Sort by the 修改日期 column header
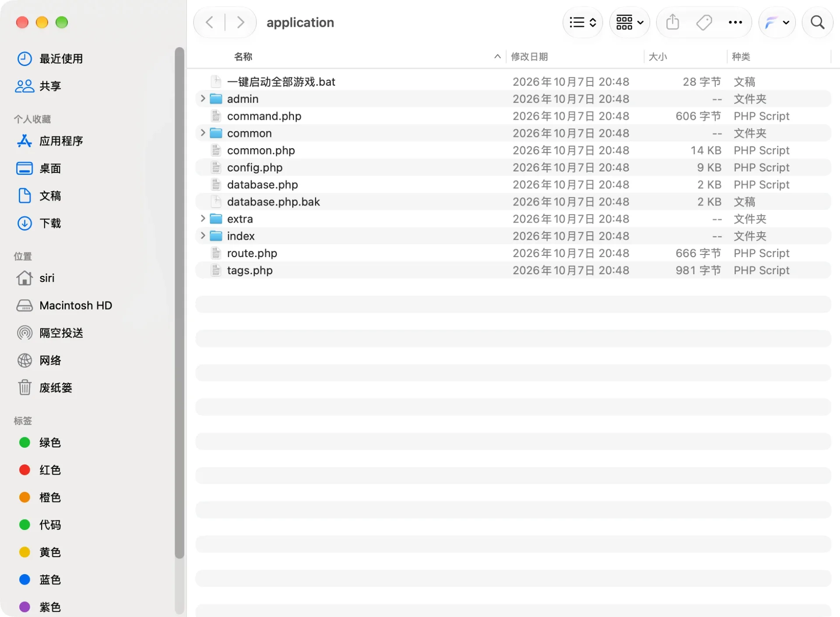This screenshot has width=840, height=617. (529, 57)
